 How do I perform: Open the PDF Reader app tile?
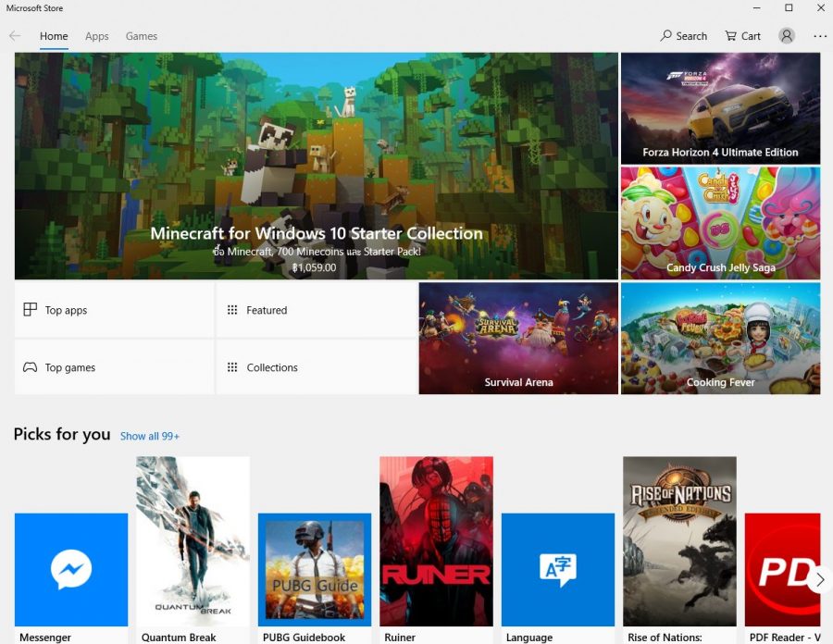782,570
